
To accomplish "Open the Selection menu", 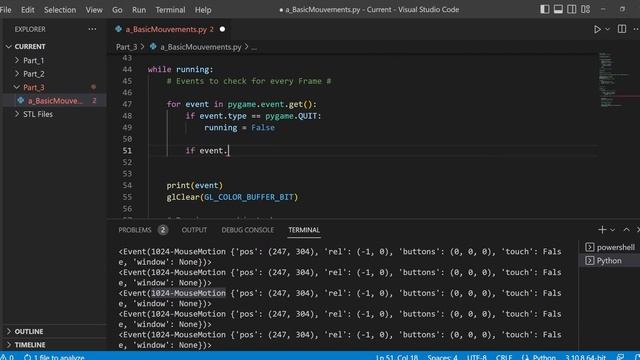I will click(60, 9).
